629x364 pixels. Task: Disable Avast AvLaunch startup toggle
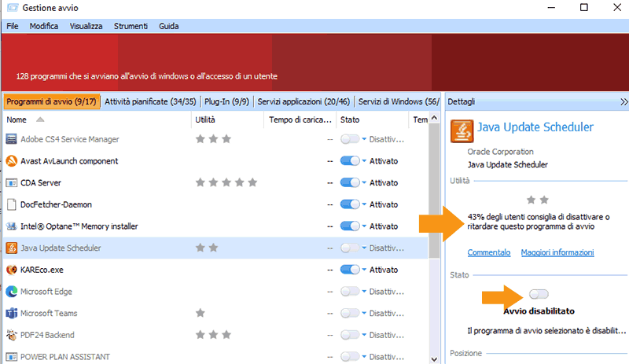pos(349,161)
